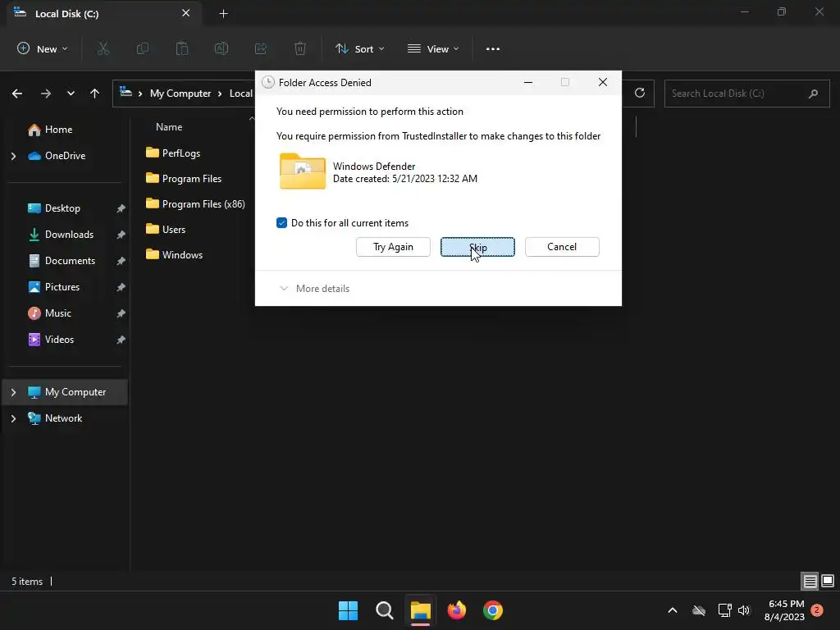Select Home in navigation pane
This screenshot has height=630, width=840.
click(58, 130)
